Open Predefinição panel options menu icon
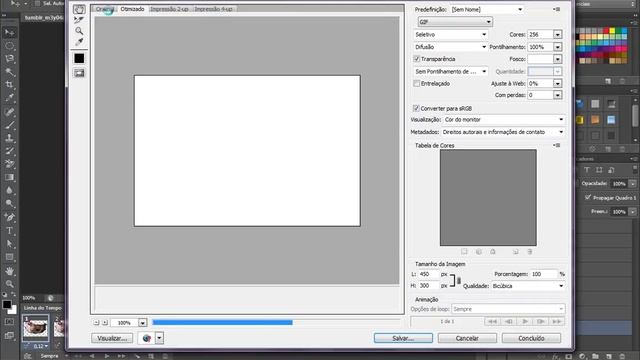Image resolution: width=640 pixels, height=360 pixels. 557,9
